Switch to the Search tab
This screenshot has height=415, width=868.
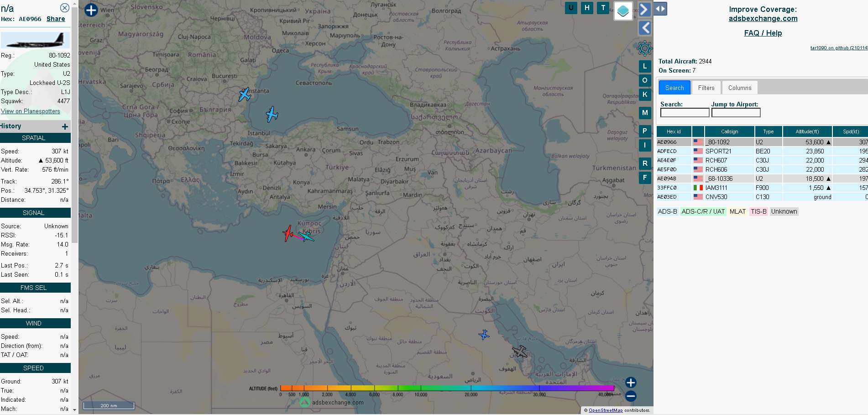675,88
